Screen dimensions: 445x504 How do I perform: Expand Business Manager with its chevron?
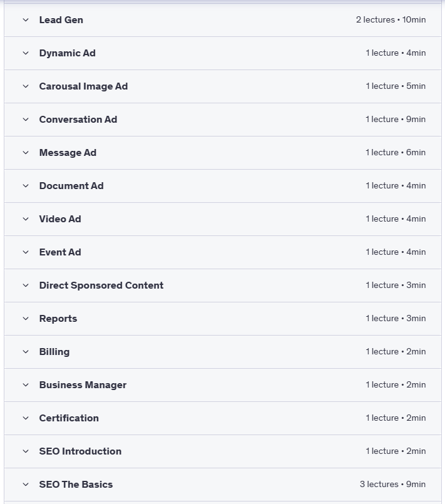click(x=26, y=385)
